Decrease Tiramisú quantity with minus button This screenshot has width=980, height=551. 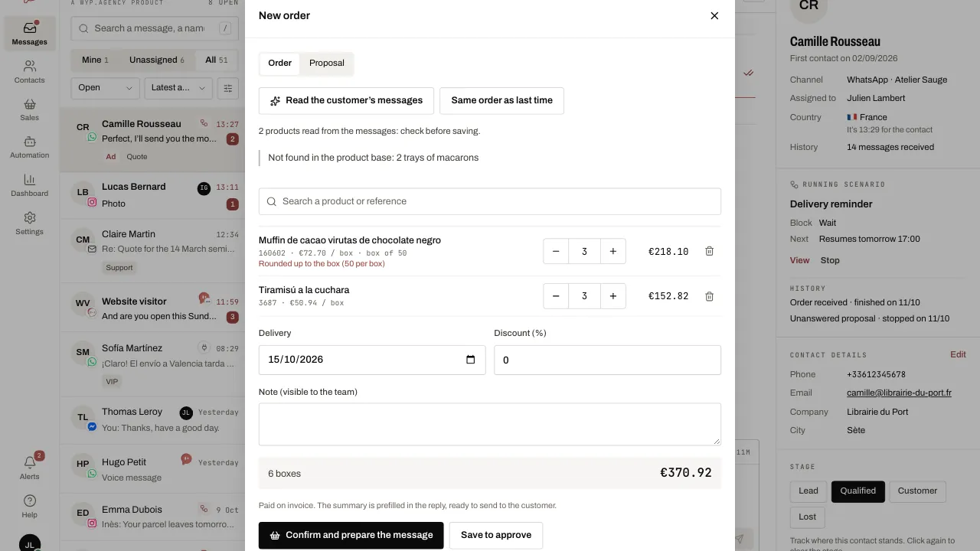pos(556,296)
